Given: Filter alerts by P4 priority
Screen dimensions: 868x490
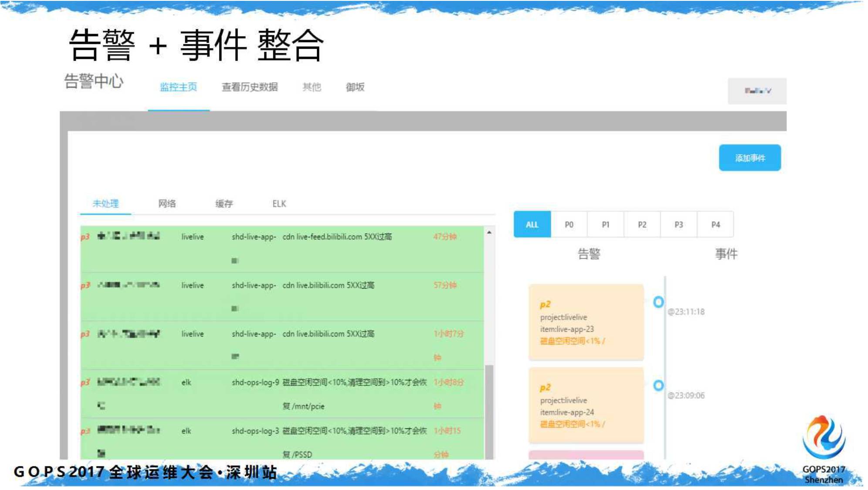Looking at the screenshot, I should point(715,225).
